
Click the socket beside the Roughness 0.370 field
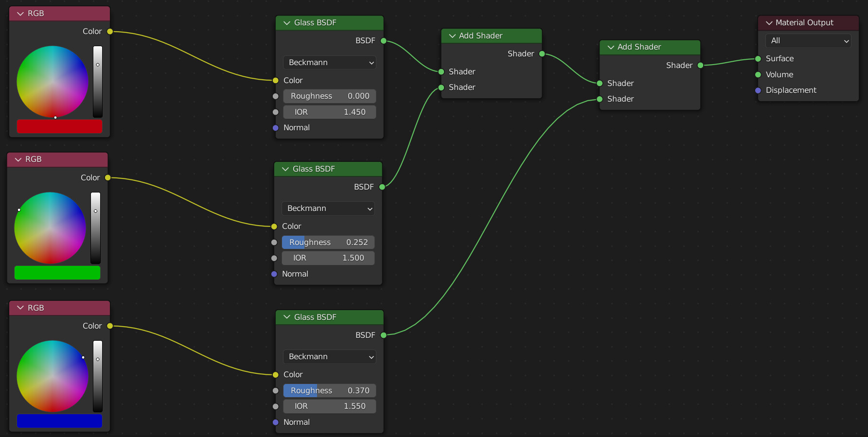click(x=276, y=390)
